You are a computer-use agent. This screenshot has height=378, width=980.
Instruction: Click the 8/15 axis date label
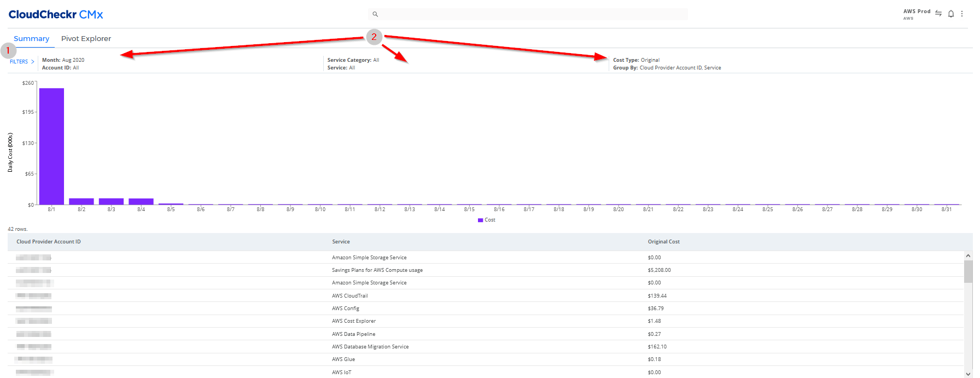(469, 210)
